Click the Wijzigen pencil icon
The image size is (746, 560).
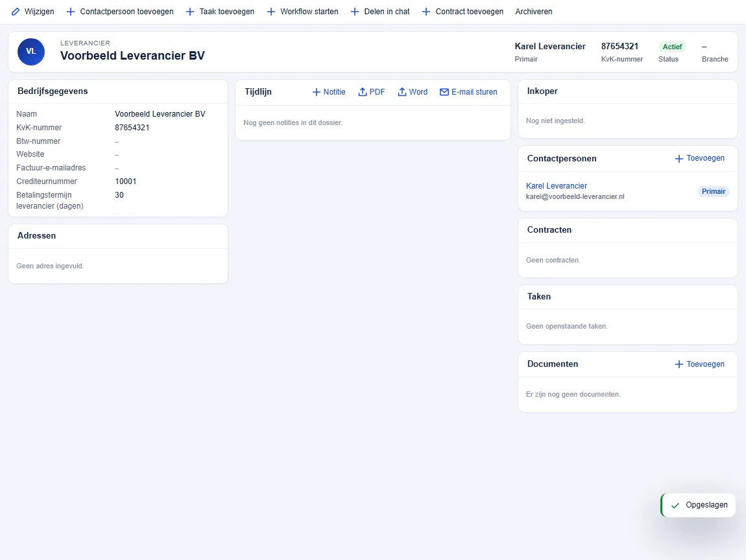(x=16, y=12)
